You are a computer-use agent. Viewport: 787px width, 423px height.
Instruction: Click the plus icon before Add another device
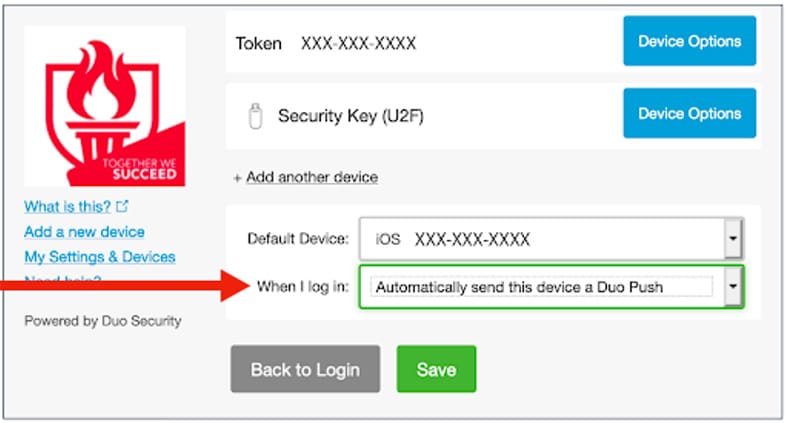click(237, 178)
